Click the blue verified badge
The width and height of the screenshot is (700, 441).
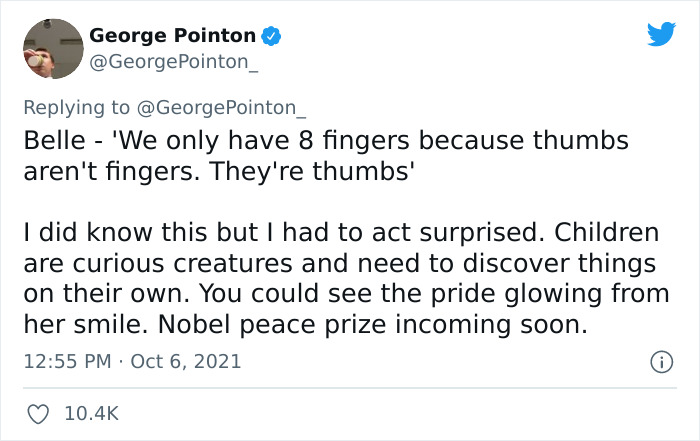click(x=269, y=36)
